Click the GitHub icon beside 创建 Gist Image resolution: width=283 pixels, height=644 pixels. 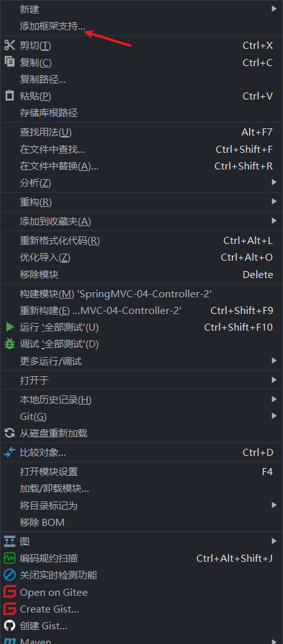pos(10,626)
